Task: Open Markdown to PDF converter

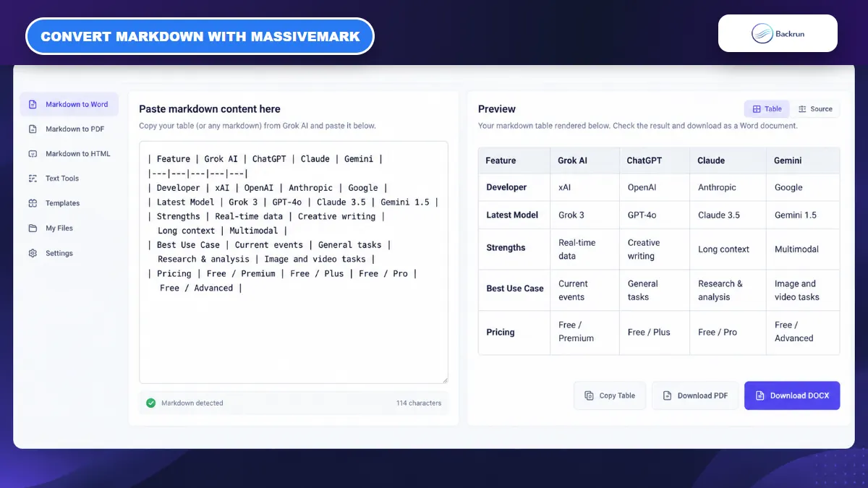Action: point(69,129)
